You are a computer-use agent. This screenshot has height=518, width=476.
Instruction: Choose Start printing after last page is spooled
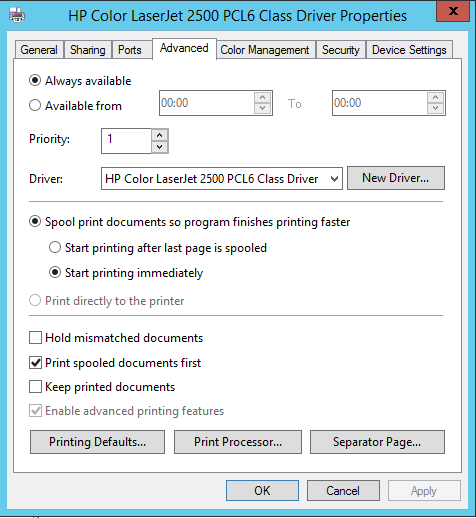point(55,248)
